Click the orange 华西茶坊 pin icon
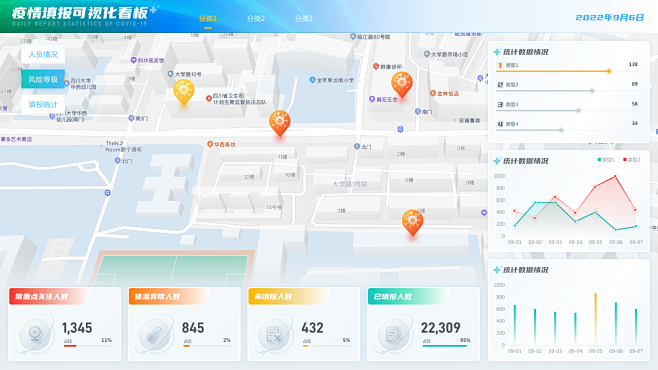 (x=210, y=144)
